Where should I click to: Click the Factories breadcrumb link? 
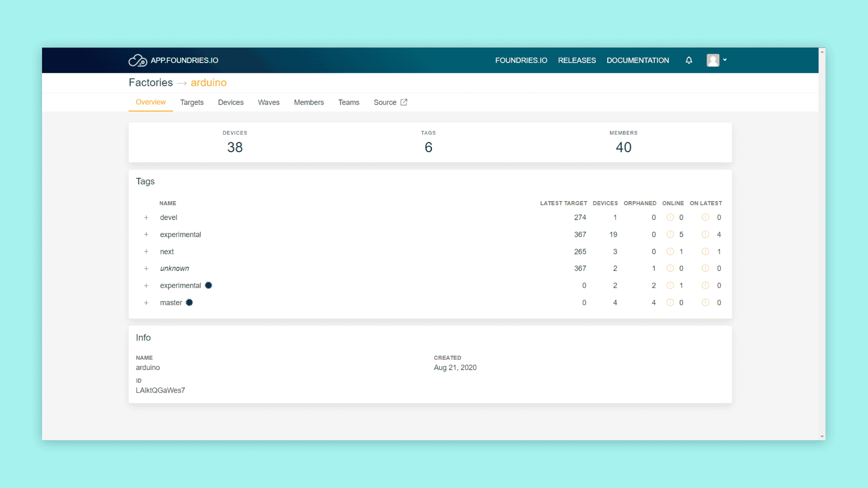(151, 83)
